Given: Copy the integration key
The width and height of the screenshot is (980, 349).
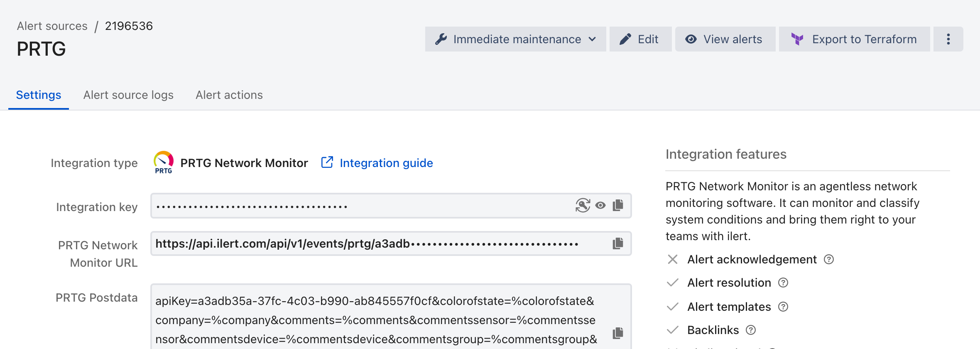Looking at the screenshot, I should (x=618, y=205).
